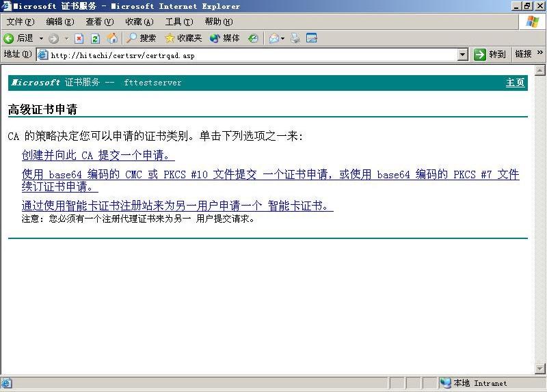Expand the Back button history dropdown arrow
This screenshot has height=392, width=547.
pyautogui.click(x=41, y=38)
